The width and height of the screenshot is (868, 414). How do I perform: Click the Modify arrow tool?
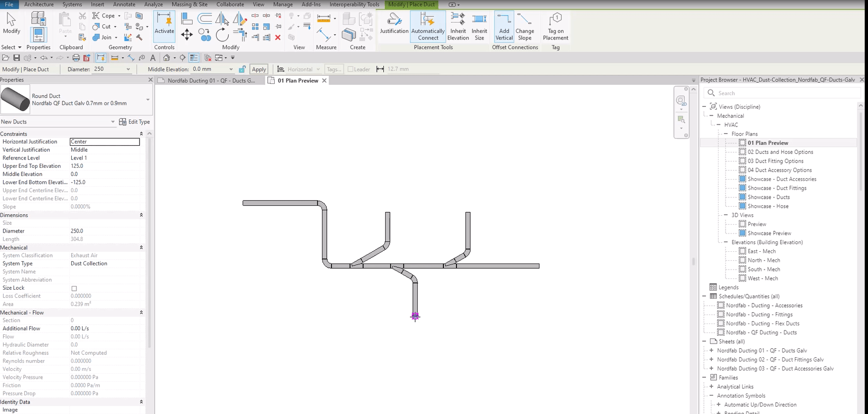click(11, 24)
